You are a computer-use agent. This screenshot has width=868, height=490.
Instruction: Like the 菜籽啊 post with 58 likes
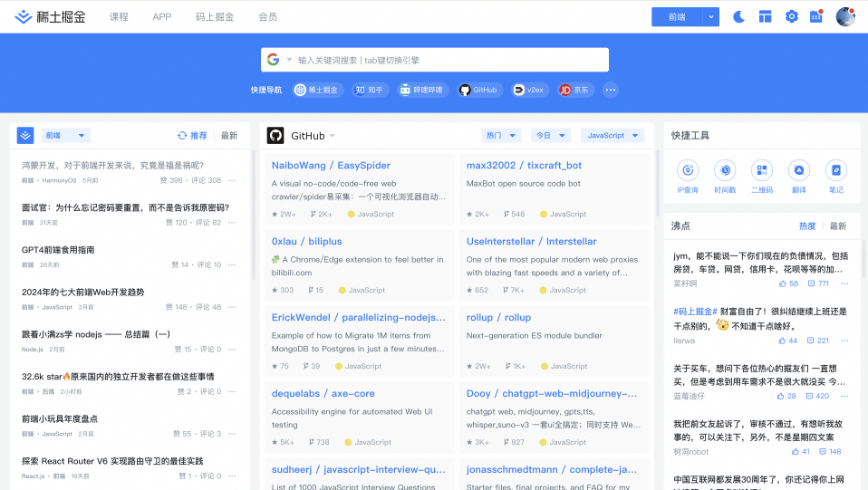[789, 283]
